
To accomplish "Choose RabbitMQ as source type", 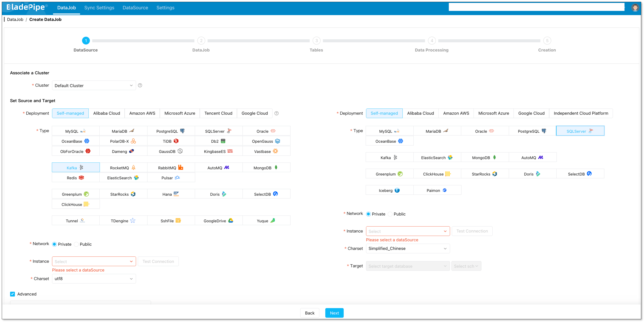I will tap(171, 168).
